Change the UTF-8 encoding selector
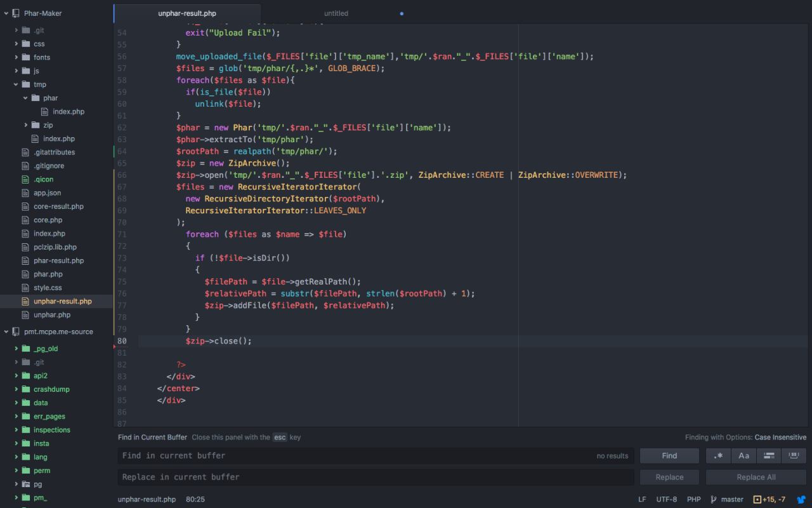This screenshot has height=508, width=812. point(667,500)
